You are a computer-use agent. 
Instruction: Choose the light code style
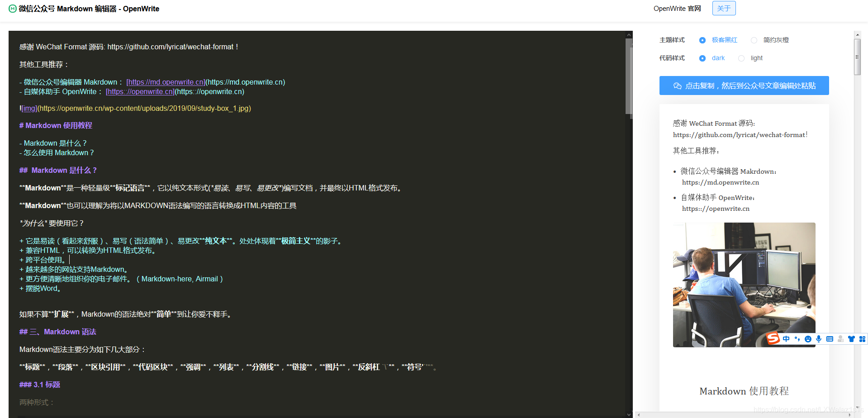coord(741,58)
